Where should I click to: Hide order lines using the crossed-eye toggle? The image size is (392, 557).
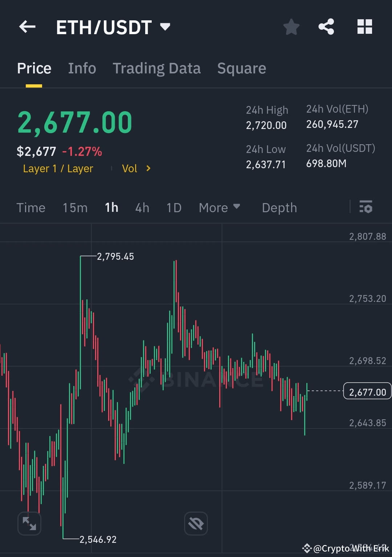pos(196,523)
